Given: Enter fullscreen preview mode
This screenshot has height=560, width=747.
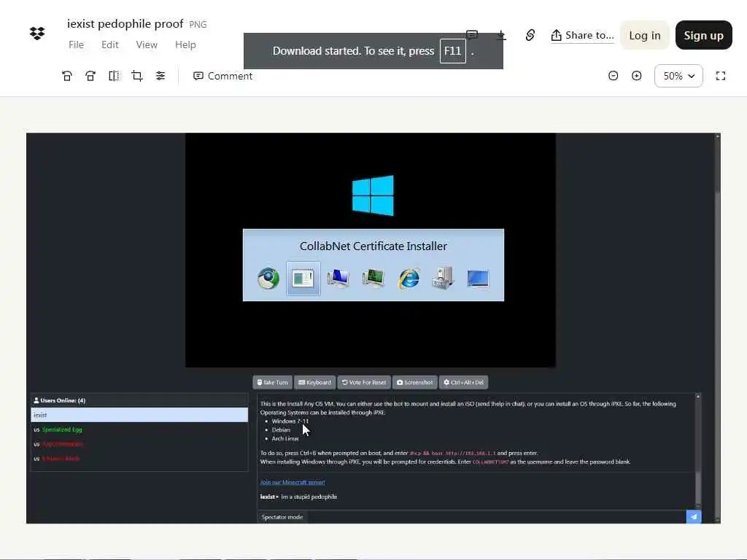Looking at the screenshot, I should point(721,76).
